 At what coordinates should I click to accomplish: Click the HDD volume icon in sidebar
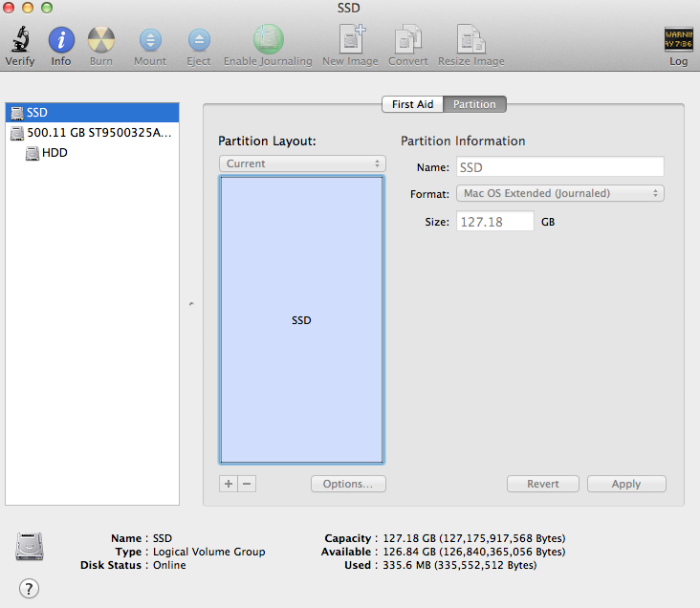(33, 153)
